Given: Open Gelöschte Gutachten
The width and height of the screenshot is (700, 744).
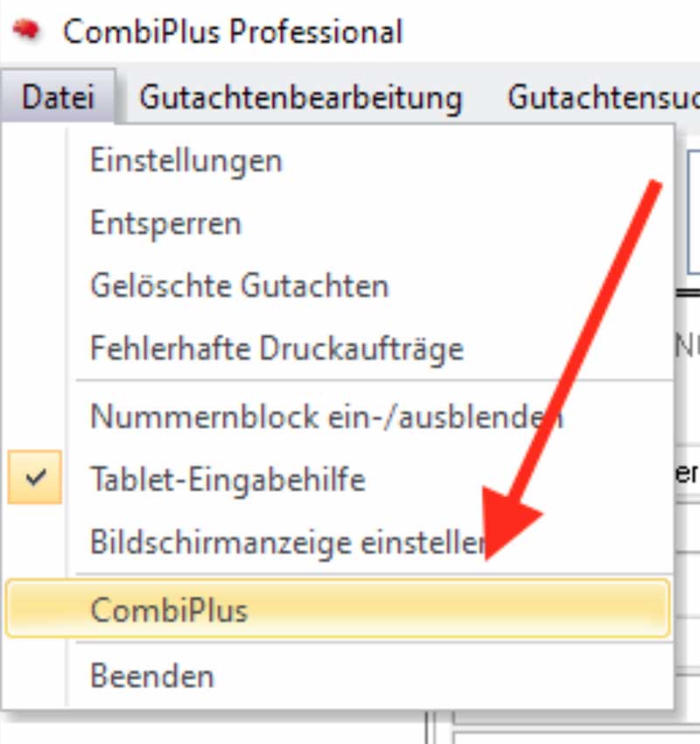Looking at the screenshot, I should [239, 286].
